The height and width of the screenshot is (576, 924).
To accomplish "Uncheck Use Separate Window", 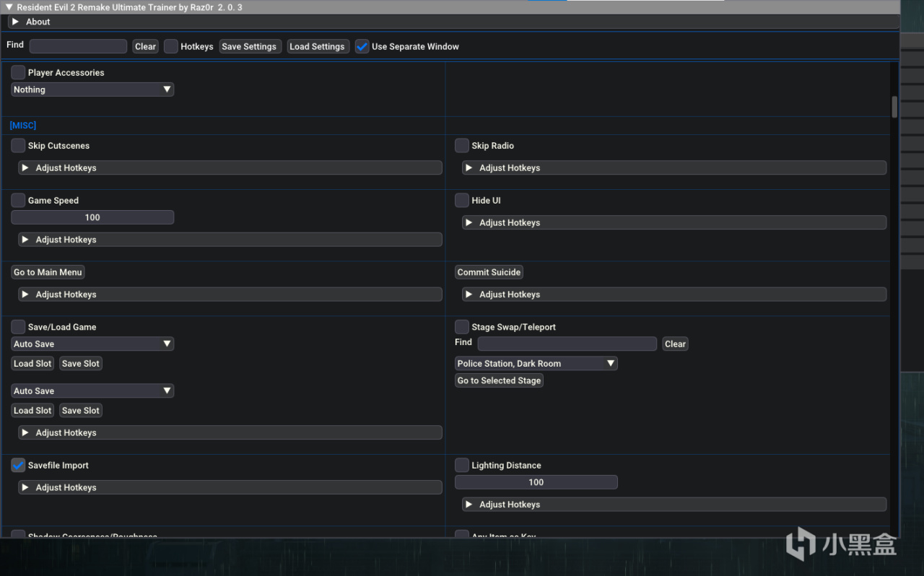I will [x=362, y=46].
